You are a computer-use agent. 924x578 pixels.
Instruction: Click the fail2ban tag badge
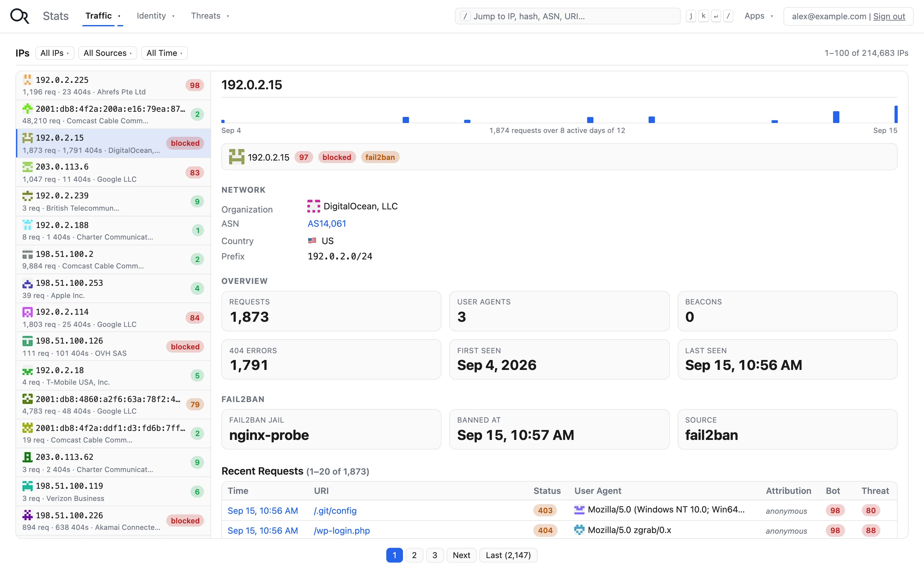click(x=380, y=157)
